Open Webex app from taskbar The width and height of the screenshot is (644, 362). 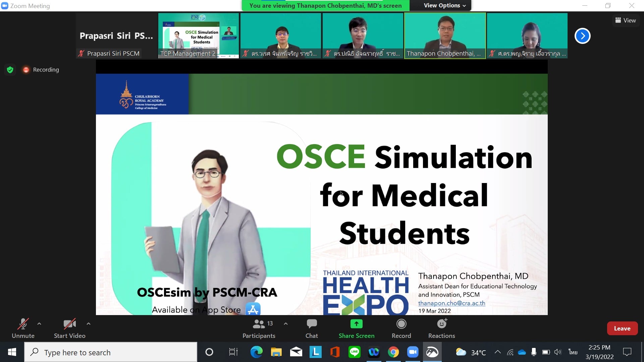point(374,352)
